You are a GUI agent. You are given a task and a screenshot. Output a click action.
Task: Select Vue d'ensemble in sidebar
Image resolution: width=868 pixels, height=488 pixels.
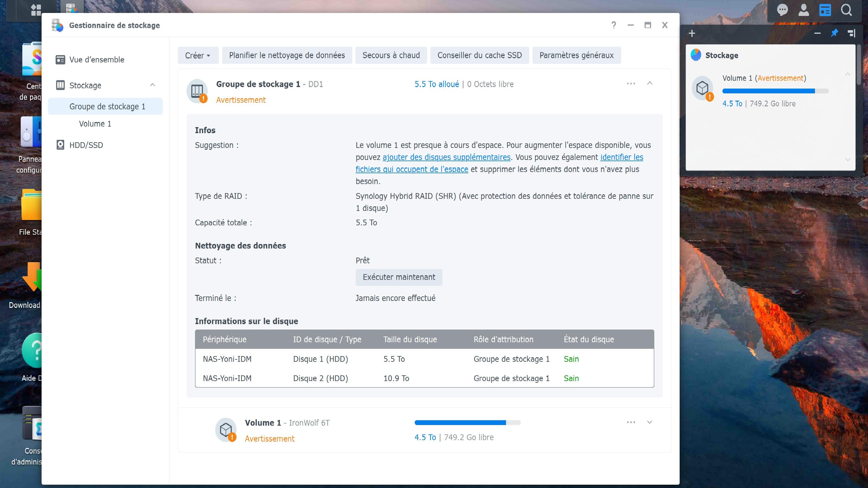(x=97, y=60)
